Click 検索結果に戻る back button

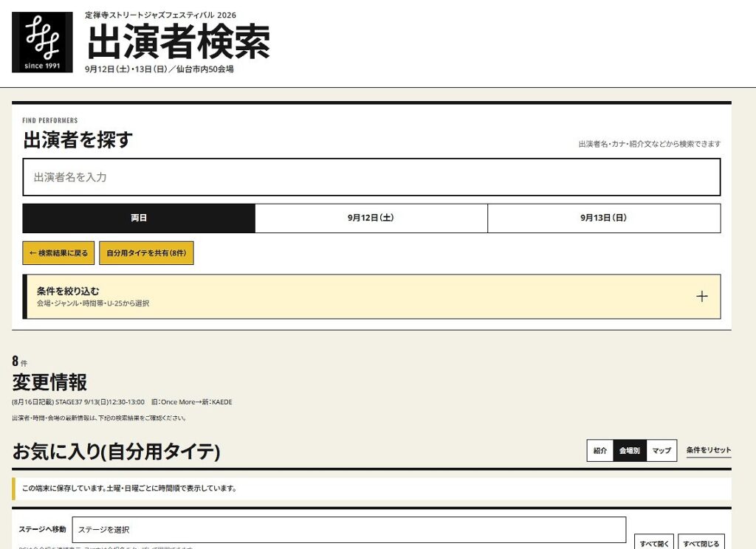pyautogui.click(x=58, y=253)
